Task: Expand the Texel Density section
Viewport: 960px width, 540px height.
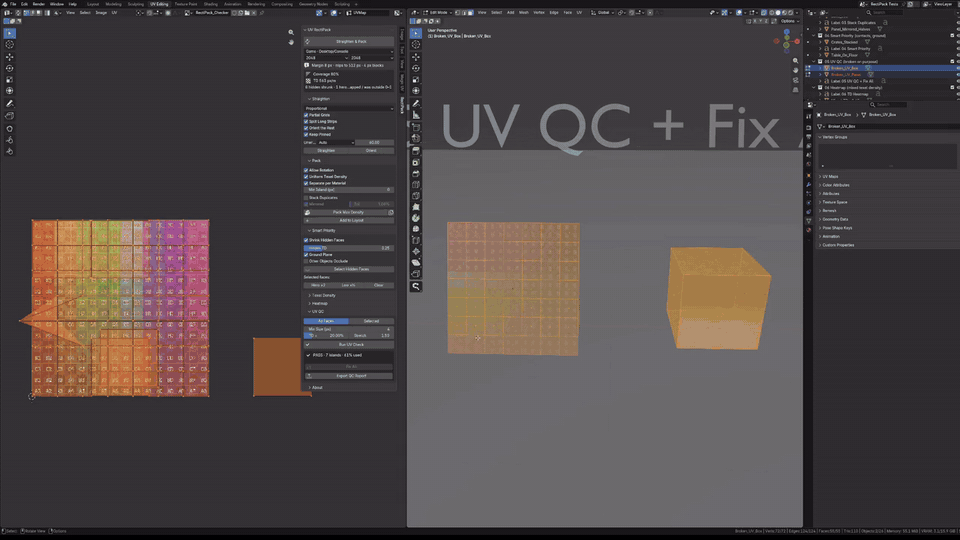Action: coord(323,295)
